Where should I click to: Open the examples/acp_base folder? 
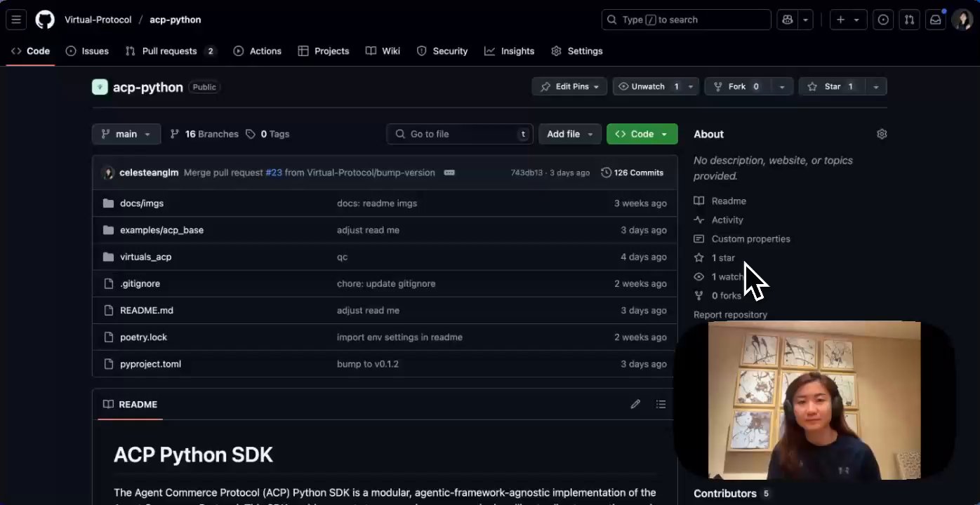pyautogui.click(x=161, y=230)
